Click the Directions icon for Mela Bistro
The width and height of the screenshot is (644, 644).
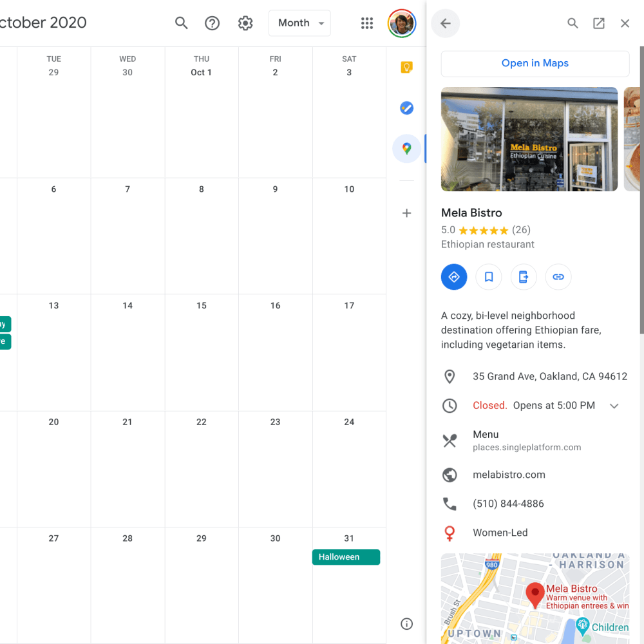click(x=454, y=277)
